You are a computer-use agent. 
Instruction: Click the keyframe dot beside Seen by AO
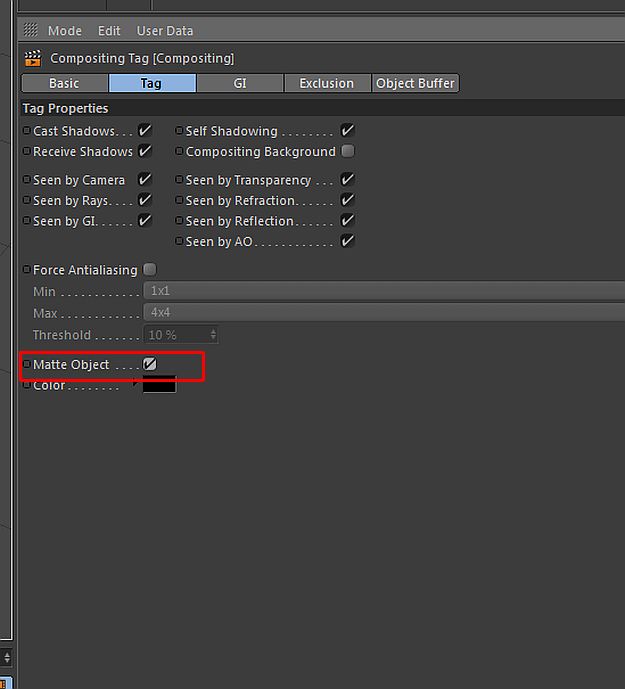(x=179, y=241)
